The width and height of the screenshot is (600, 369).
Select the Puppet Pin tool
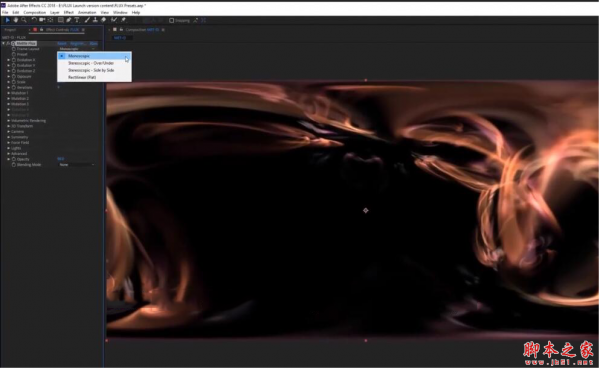tap(124, 20)
